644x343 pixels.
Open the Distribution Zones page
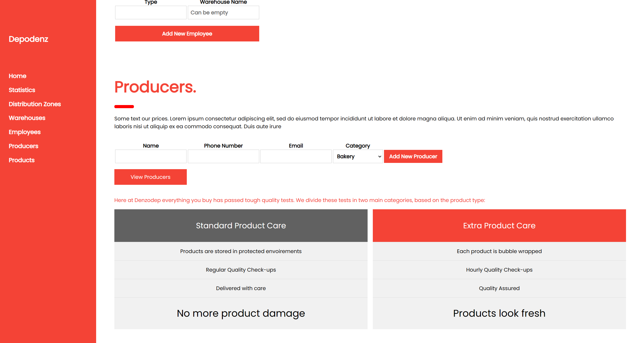point(35,104)
